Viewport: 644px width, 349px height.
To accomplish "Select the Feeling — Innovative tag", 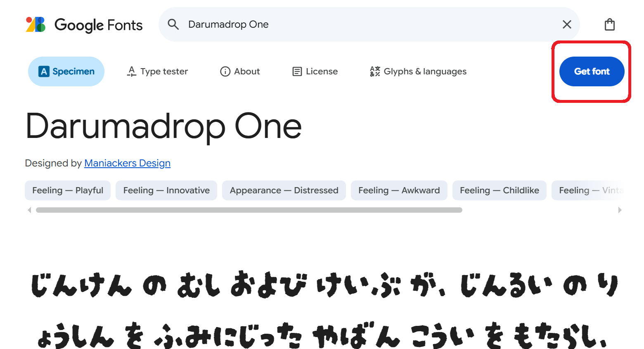I will (x=166, y=190).
